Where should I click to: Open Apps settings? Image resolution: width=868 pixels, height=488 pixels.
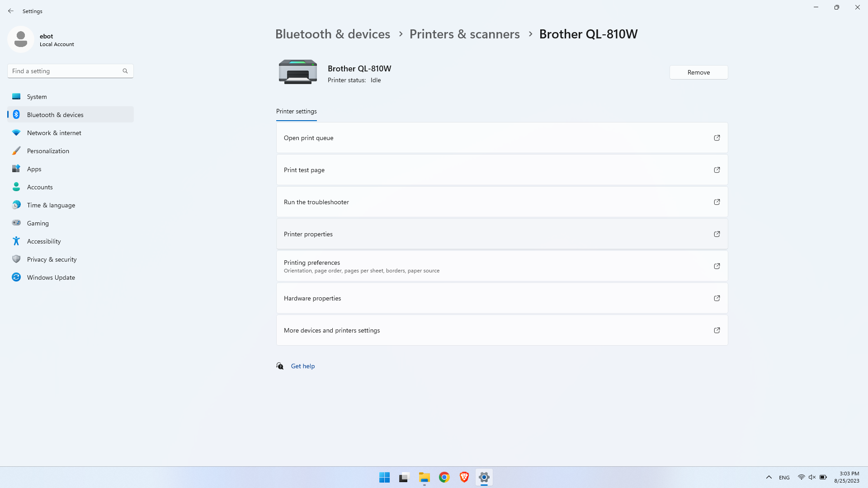click(x=70, y=169)
